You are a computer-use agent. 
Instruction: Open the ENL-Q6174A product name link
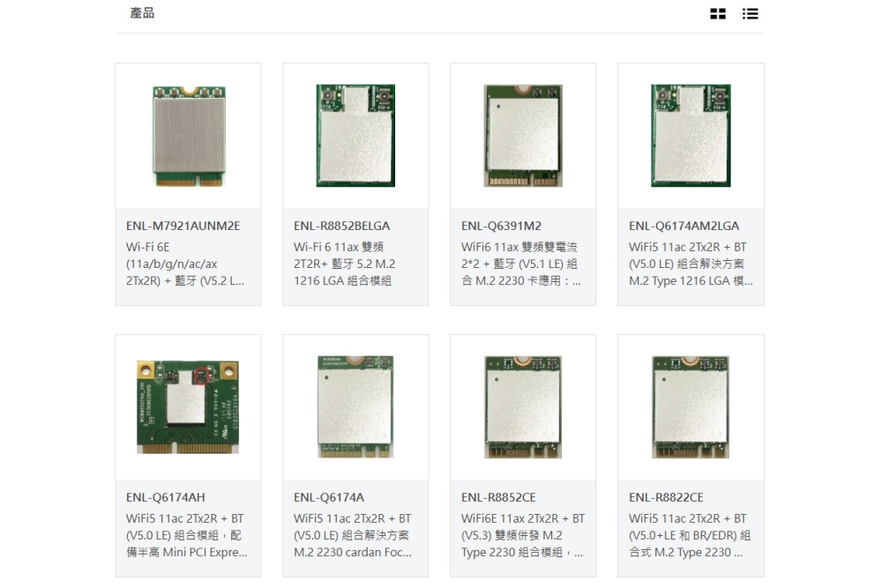click(328, 497)
